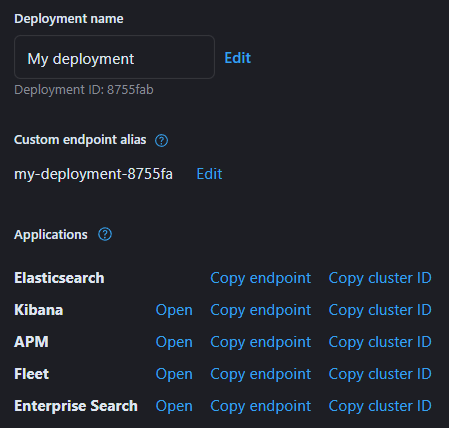Click the Custom endpoint alias help icon
This screenshot has height=428, width=449.
point(161,140)
